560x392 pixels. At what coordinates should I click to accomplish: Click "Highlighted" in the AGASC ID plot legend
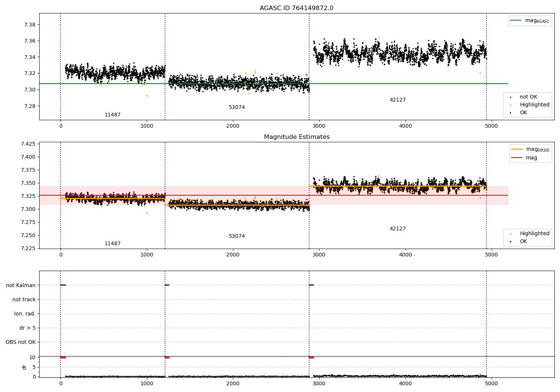[530, 105]
